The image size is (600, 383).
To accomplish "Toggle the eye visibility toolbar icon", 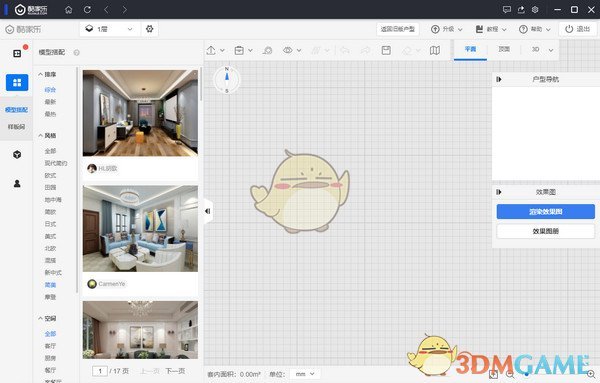I will [x=288, y=50].
